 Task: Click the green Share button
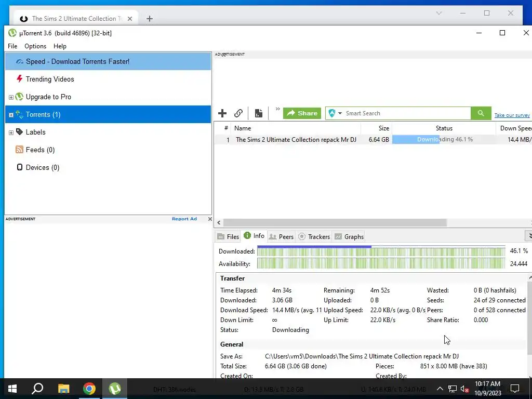click(x=302, y=113)
